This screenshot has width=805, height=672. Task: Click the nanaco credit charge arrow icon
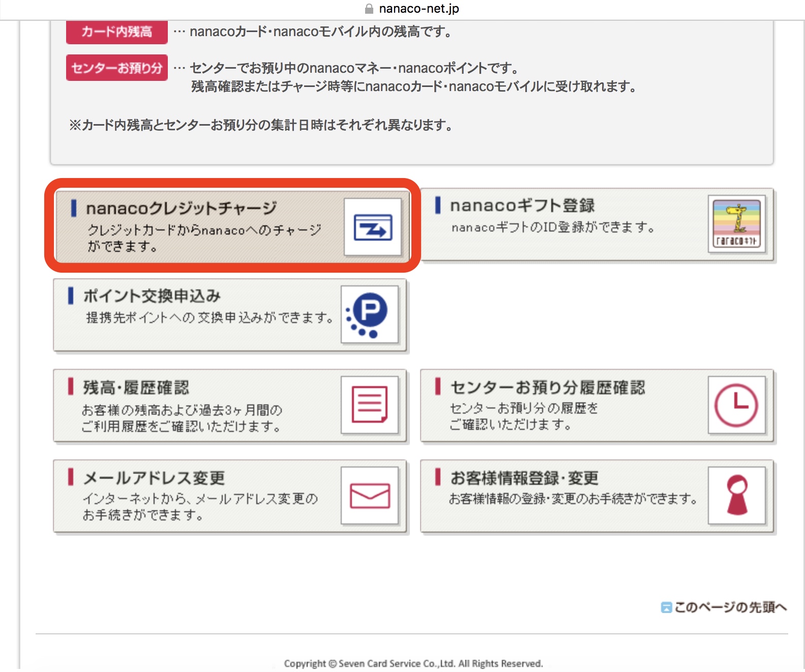373,227
